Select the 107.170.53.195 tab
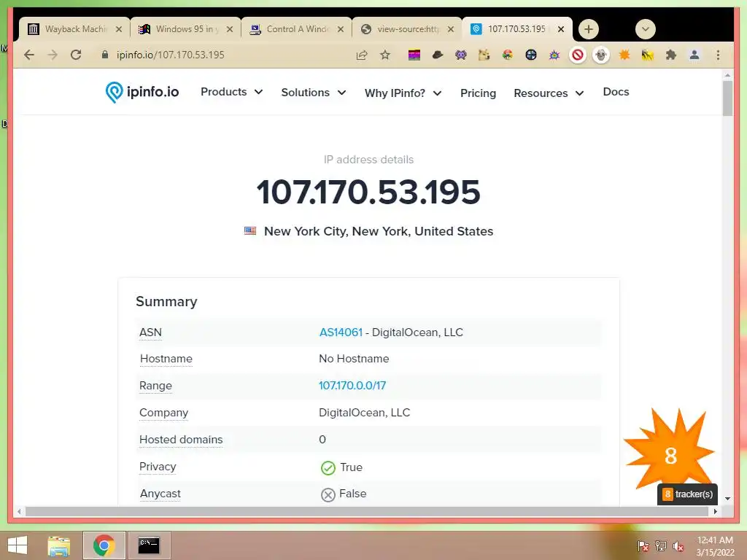 point(510,29)
